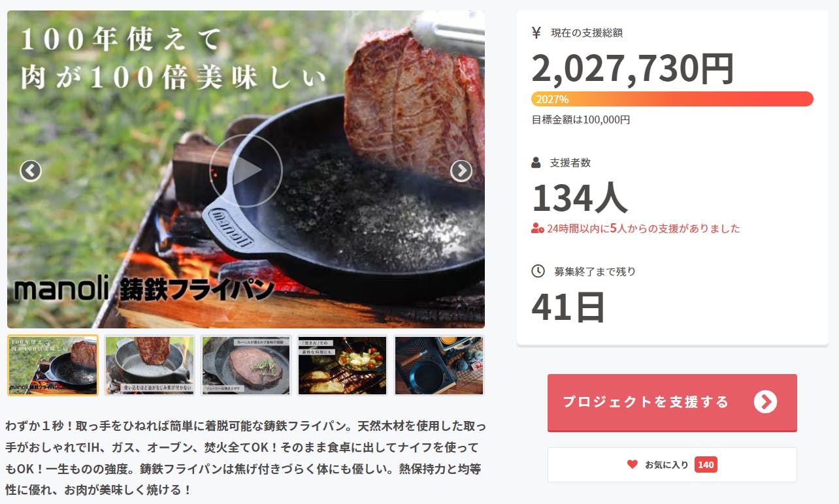
Task: Open third thumbnail with rosemary steak
Action: (x=246, y=366)
